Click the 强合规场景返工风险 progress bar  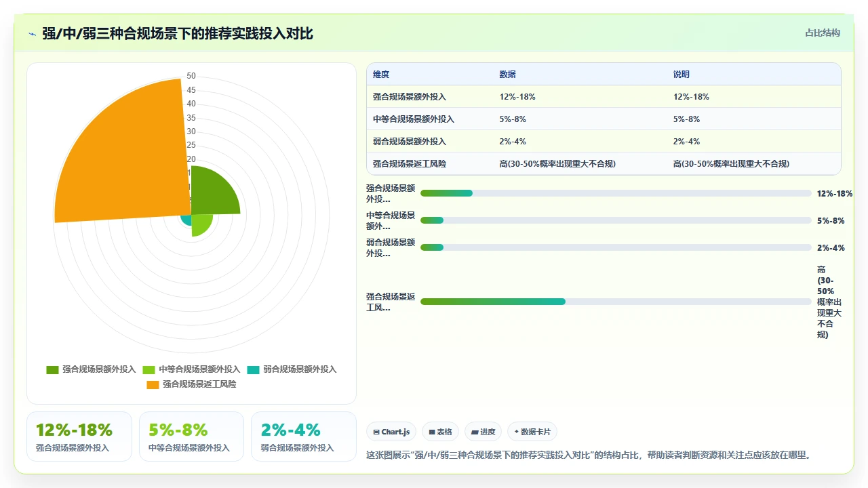point(616,302)
